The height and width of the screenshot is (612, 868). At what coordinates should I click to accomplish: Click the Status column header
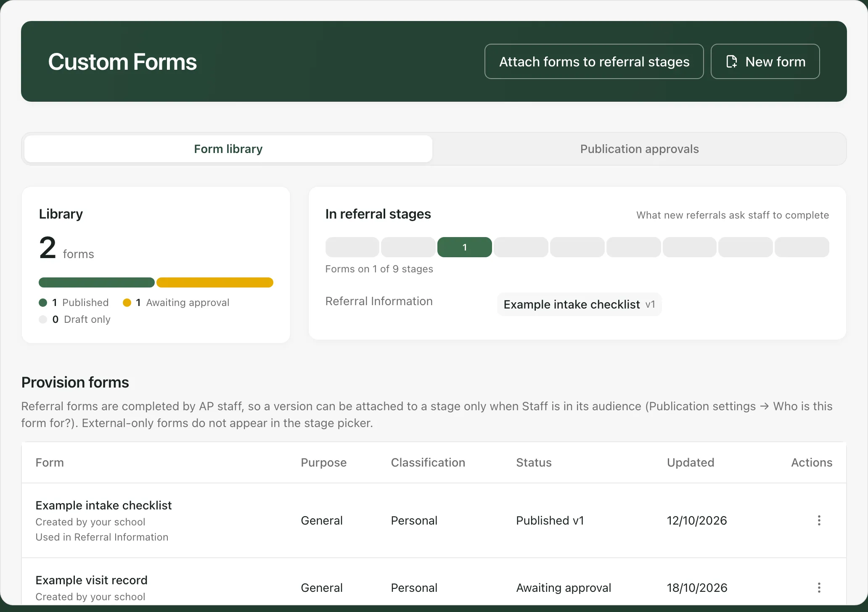point(534,462)
